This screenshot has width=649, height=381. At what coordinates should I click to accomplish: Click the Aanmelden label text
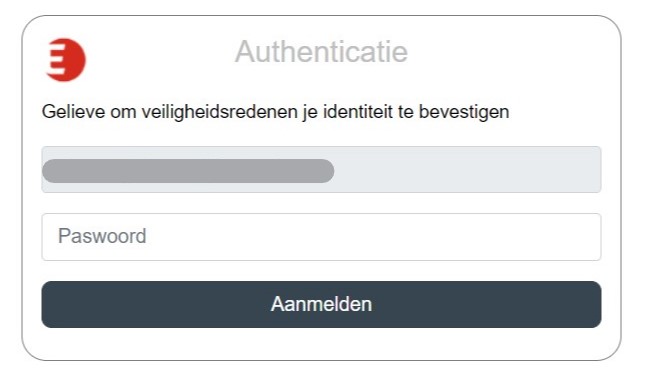pos(321,304)
